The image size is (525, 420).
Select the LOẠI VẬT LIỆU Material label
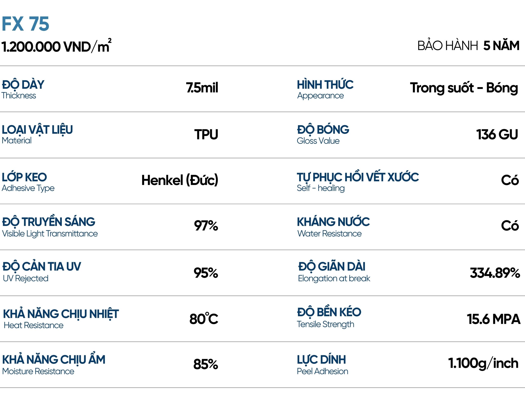(x=37, y=134)
